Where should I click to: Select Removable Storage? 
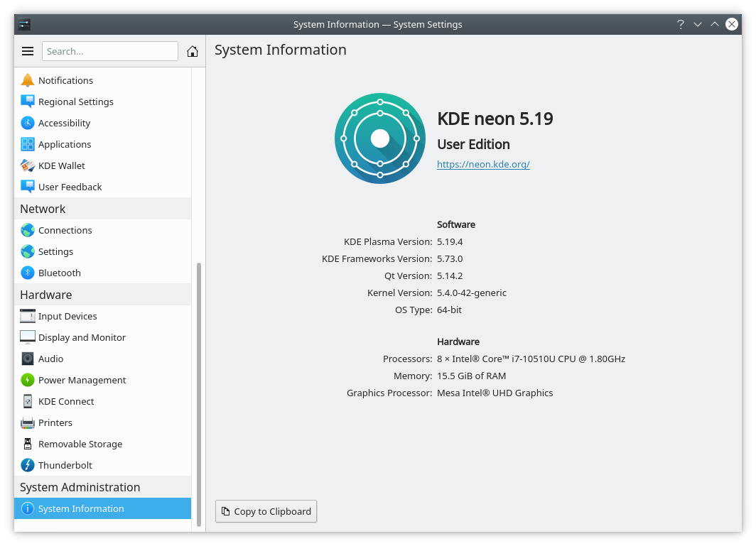click(x=103, y=444)
